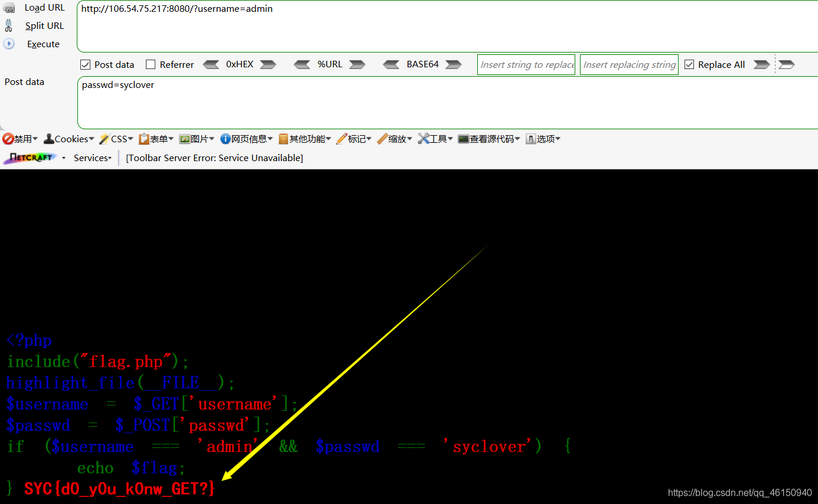Viewport: 818px width, 504px height.
Task: Open the Netcraft Services menu
Action: pyautogui.click(x=93, y=158)
